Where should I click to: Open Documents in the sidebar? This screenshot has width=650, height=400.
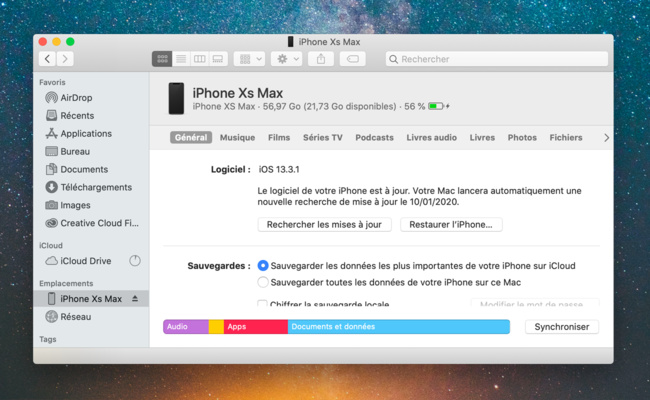tap(91, 169)
